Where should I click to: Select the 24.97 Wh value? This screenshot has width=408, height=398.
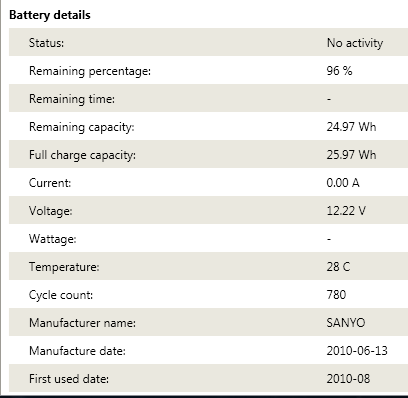coord(351,127)
